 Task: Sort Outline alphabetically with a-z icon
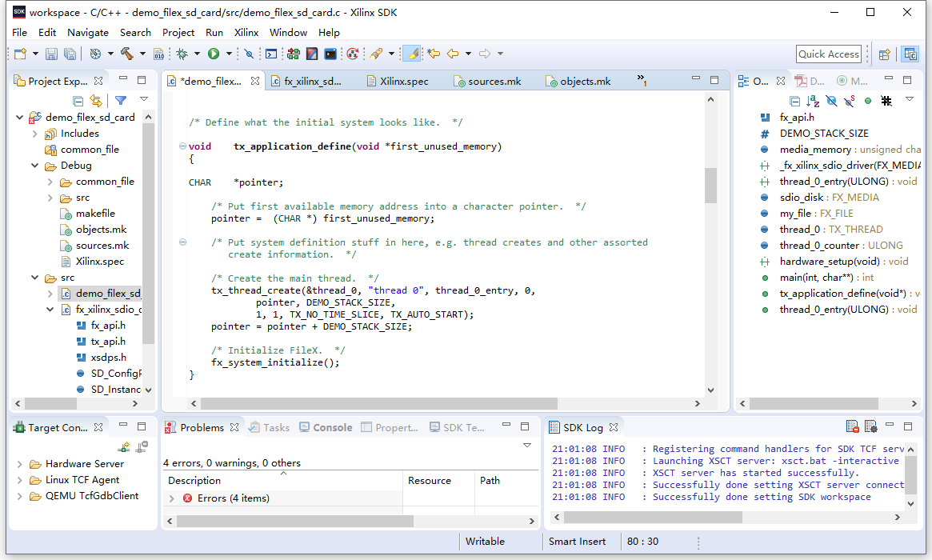[813, 101]
